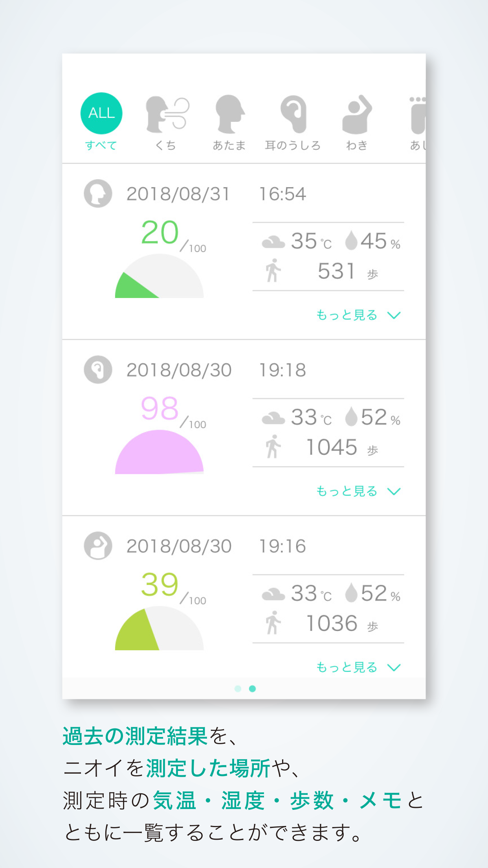Tap the 1045 歩 step count
Viewport: 488px width, 868px height.
341,448
